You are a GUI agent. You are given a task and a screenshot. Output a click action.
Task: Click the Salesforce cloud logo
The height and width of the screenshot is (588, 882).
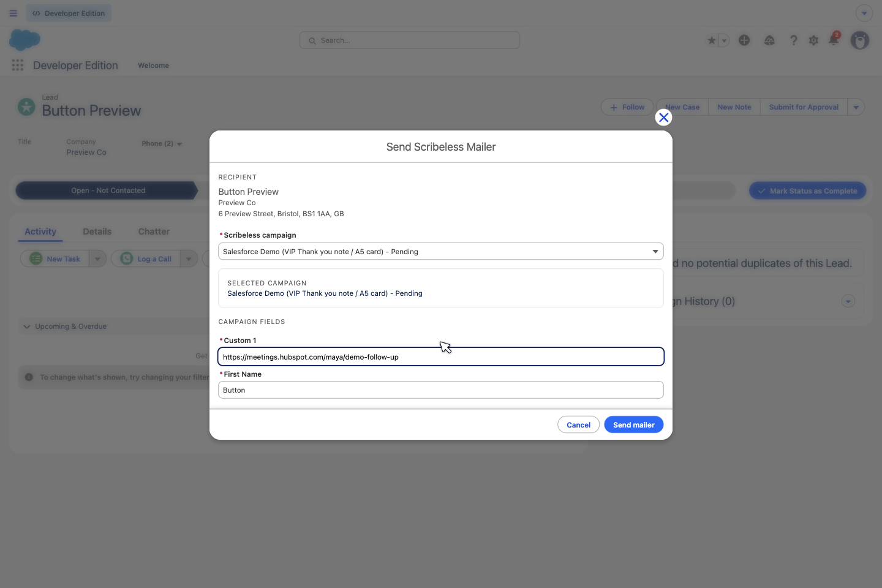(24, 40)
